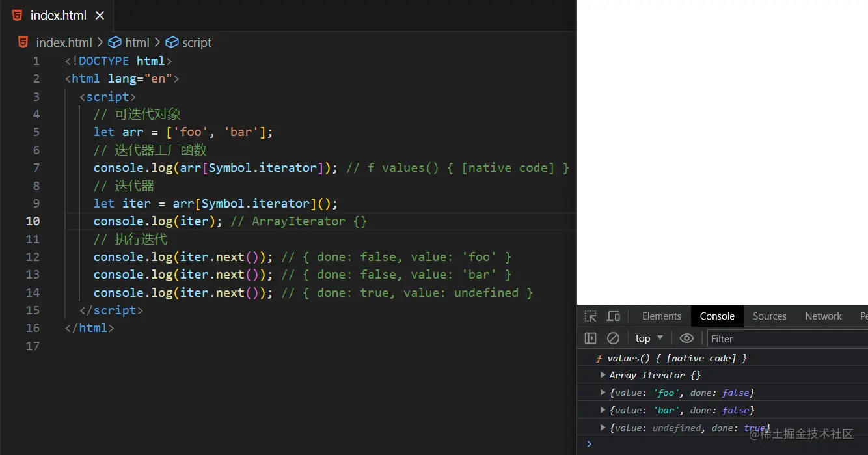Click the line 12 console.log(iter.next()) statement
Image resolution: width=868 pixels, height=455 pixels.
click(183, 257)
